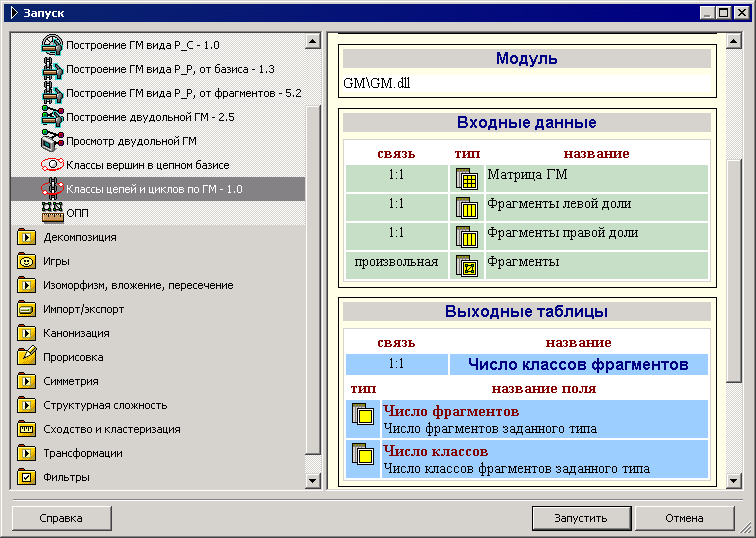The width and height of the screenshot is (756, 538).
Task: Open the Игры category
Action: pos(27,261)
